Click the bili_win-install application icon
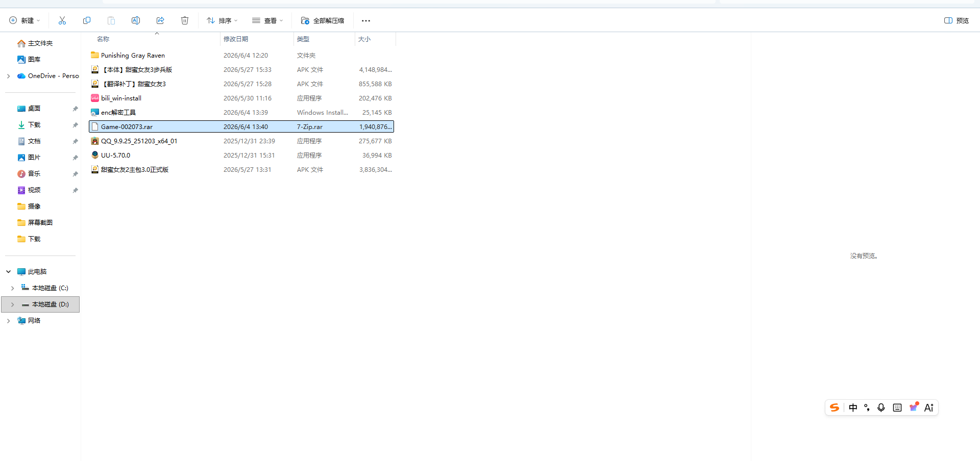Screen dimensions: 980x461 point(95,98)
